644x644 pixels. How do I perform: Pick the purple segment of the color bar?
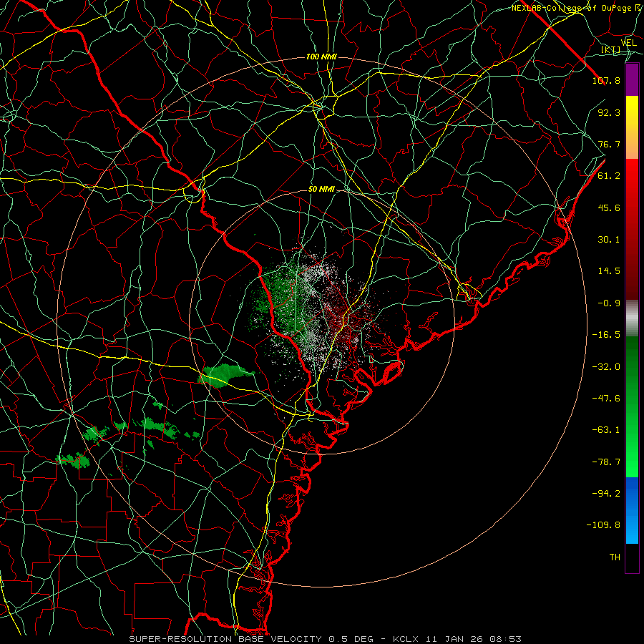tap(632, 79)
